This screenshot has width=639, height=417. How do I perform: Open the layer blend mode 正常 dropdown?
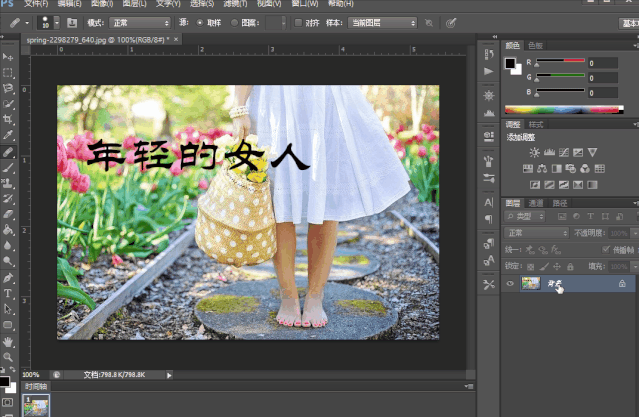(536, 233)
